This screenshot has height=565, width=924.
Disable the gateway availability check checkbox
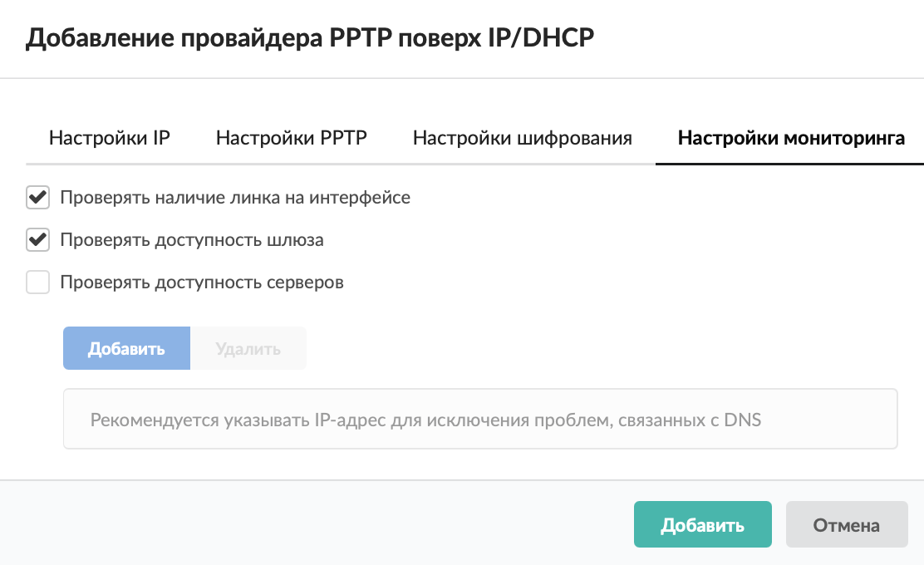37,240
